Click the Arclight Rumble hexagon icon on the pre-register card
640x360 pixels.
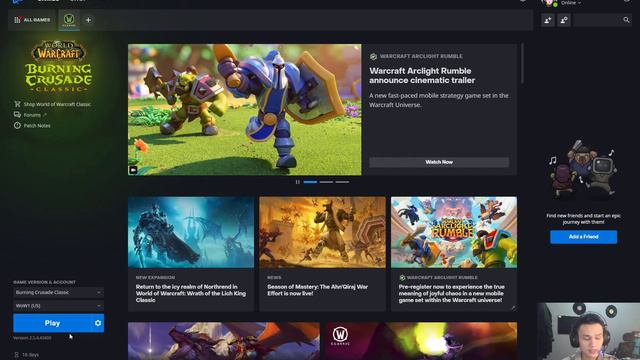pos(402,278)
